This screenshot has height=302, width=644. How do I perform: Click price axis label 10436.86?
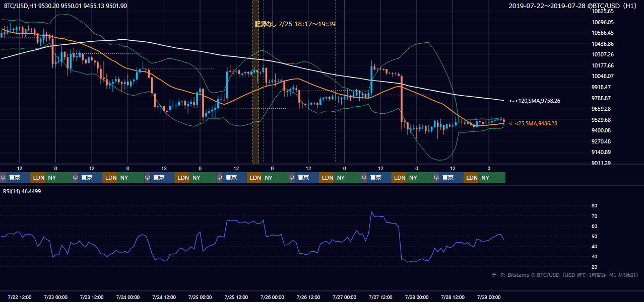[x=602, y=44]
